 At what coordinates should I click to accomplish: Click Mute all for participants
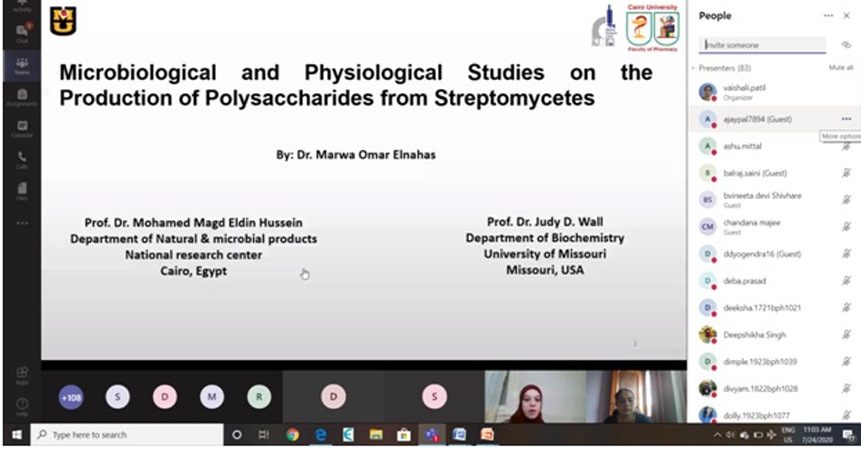point(841,67)
